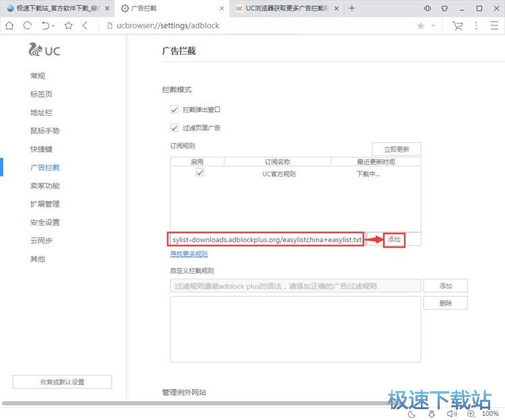Viewport: 505px width, 420px height.
Task: Click custom filter rule input field
Action: [x=296, y=286]
